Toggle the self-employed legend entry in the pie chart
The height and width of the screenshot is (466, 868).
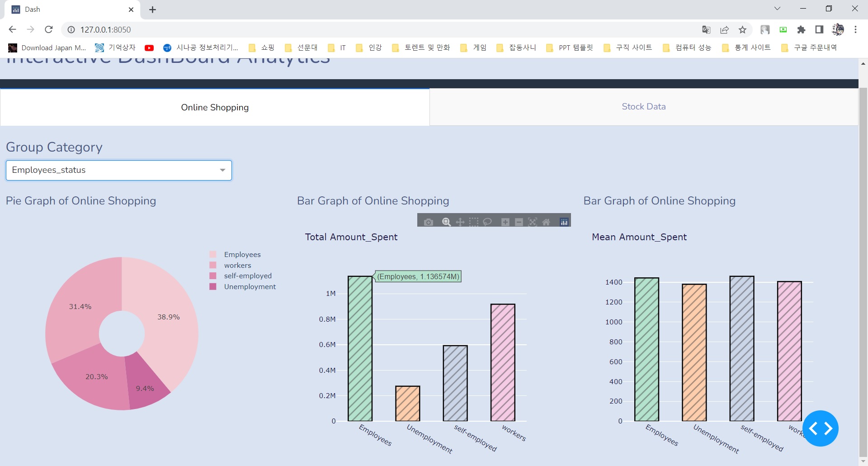point(241,276)
